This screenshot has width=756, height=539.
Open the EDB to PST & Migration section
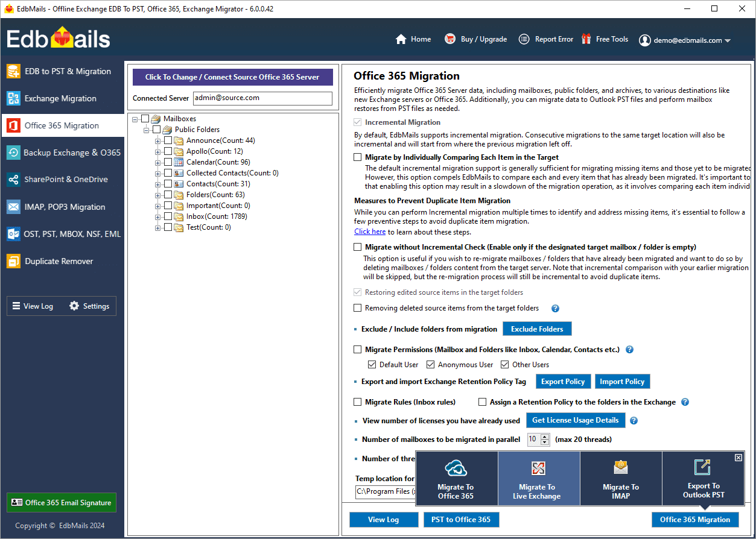click(x=62, y=71)
